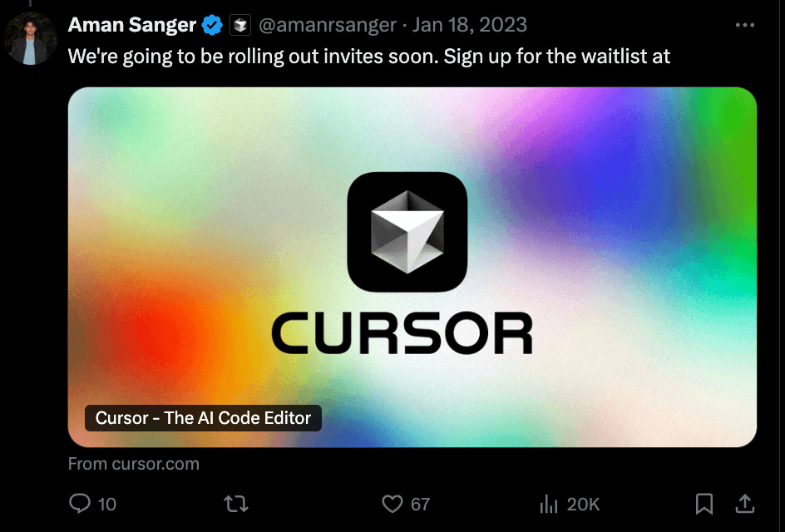
Task: Click the CURSOR wordmark in the preview image
Action: tap(402, 333)
